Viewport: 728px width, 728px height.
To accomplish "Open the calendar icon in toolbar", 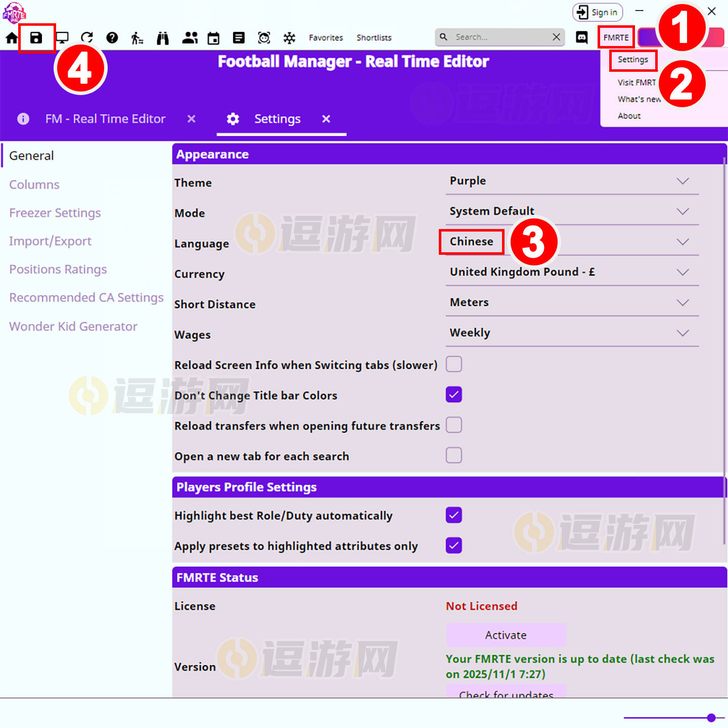I will tap(214, 38).
